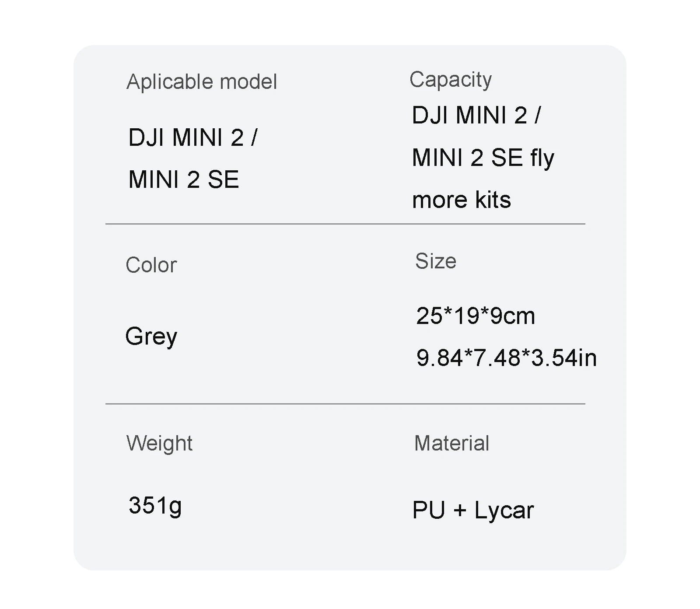Click the 'Material' heading
Viewport: 700px width, 609px height.
[x=451, y=443]
